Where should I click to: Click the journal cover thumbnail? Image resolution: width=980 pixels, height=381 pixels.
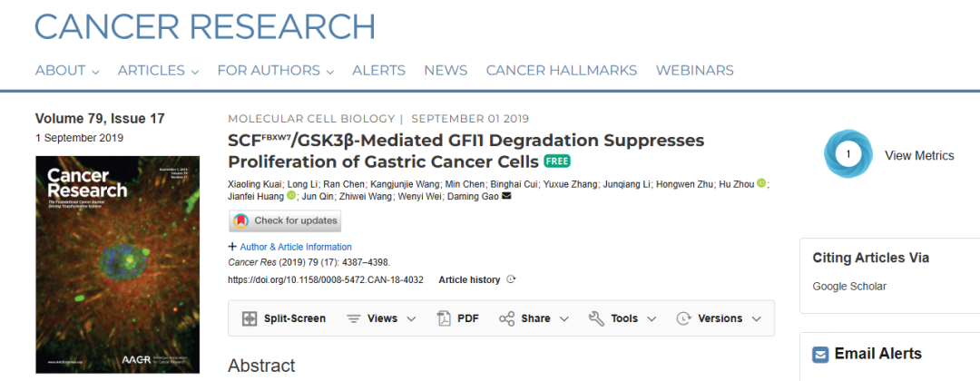point(117,265)
